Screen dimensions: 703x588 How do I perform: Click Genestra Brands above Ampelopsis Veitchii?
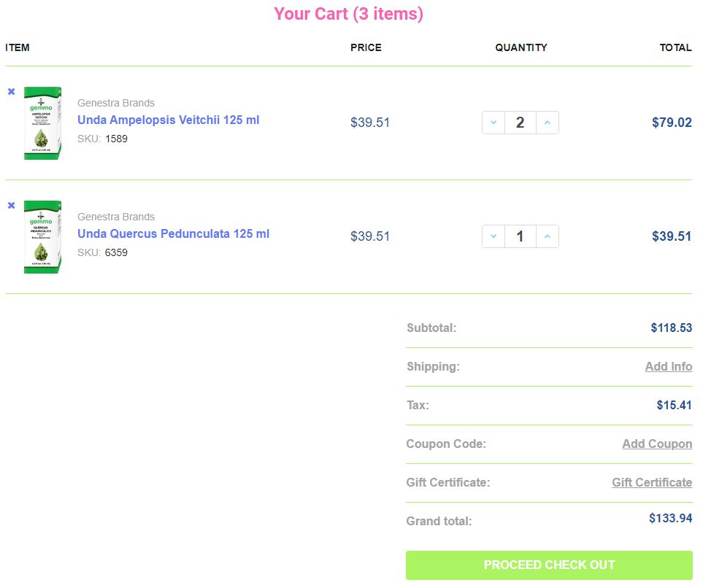[x=116, y=103]
